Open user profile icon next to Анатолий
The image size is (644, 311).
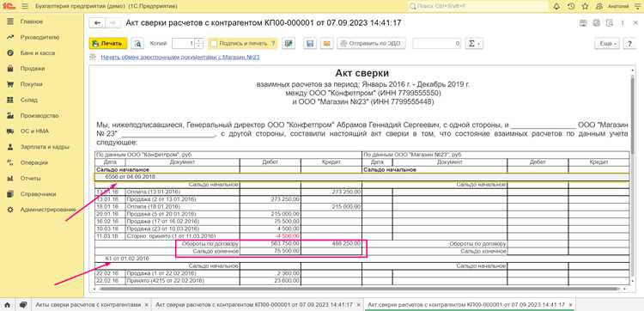[x=598, y=7]
